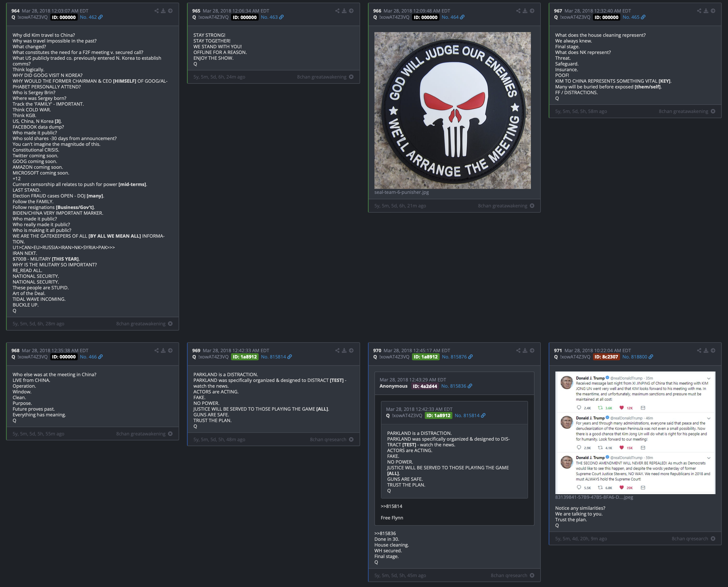Image resolution: width=728 pixels, height=587 pixels.
Task: Click the Anonymous poster name
Action: point(393,386)
